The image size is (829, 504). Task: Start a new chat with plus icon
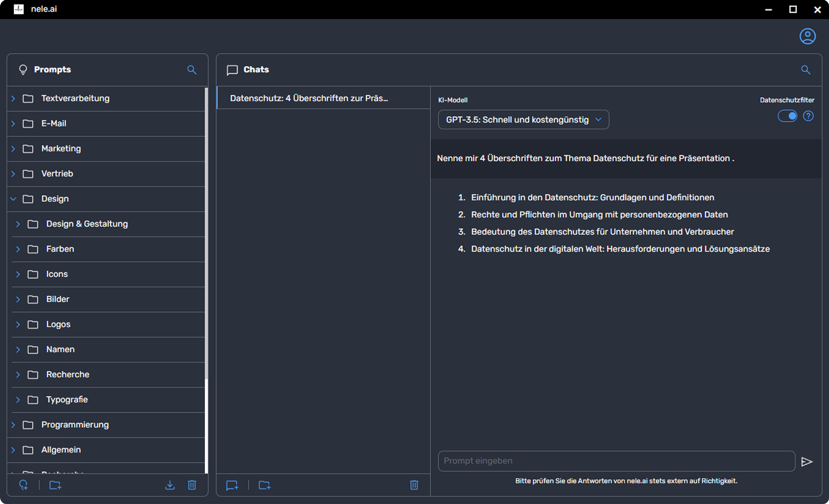[x=232, y=485]
